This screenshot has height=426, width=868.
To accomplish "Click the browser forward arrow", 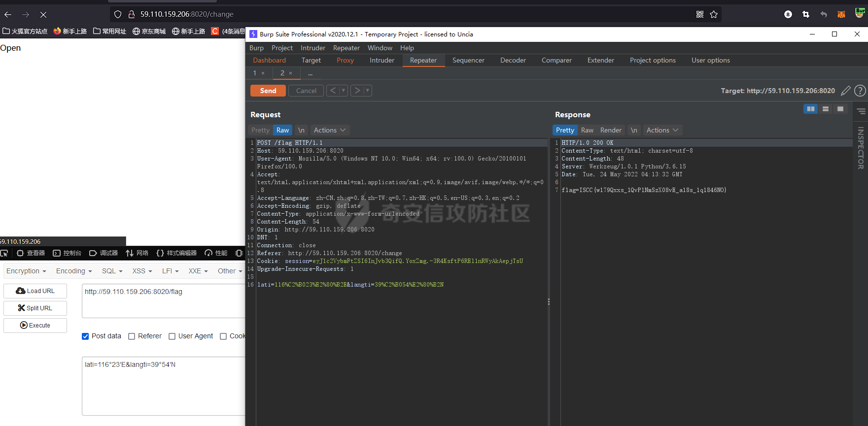I will [26, 14].
